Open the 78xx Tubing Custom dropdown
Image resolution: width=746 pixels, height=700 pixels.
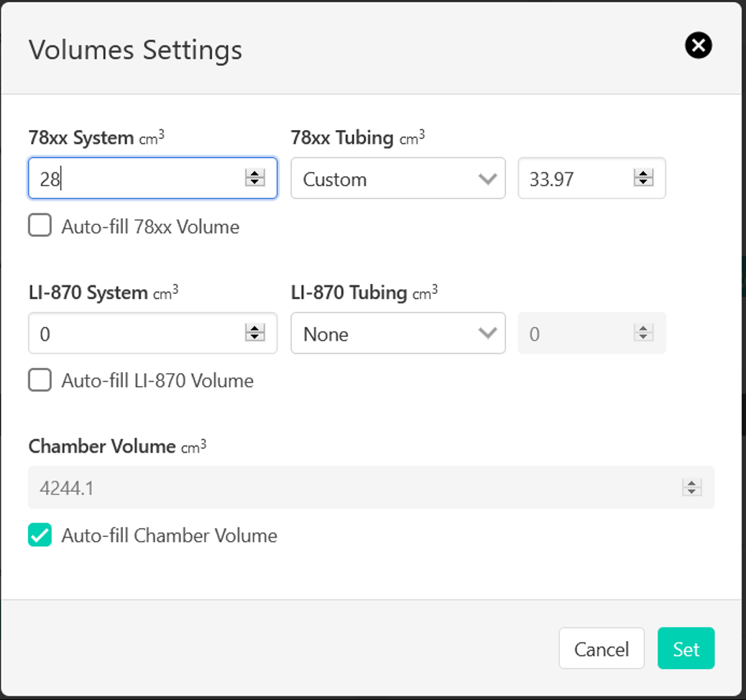point(397,178)
